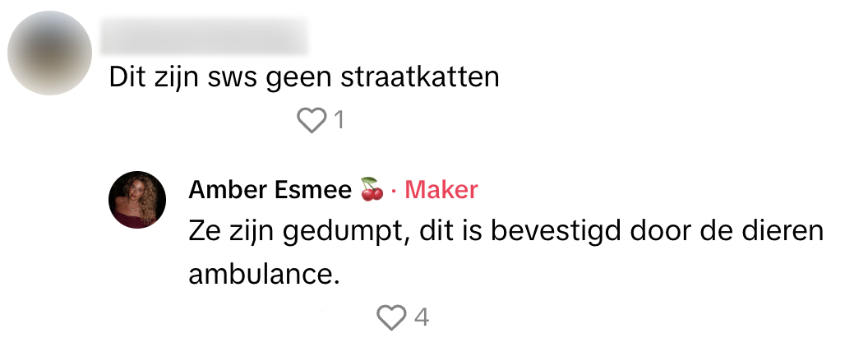Click the word "straatkatten" in the comment
The height and width of the screenshot is (352, 868).
[x=422, y=77]
